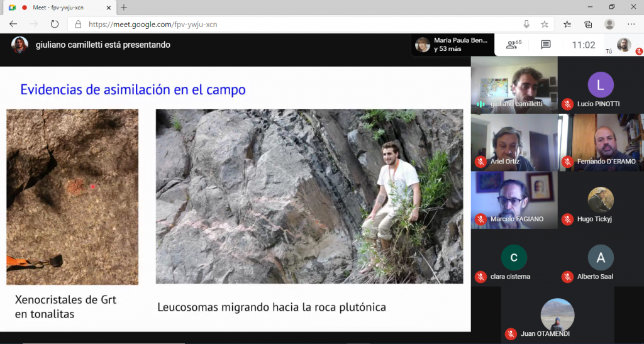Click muted mic icon of Hugo Tickyj
Viewport: 644px width, 344px height.
(x=567, y=219)
